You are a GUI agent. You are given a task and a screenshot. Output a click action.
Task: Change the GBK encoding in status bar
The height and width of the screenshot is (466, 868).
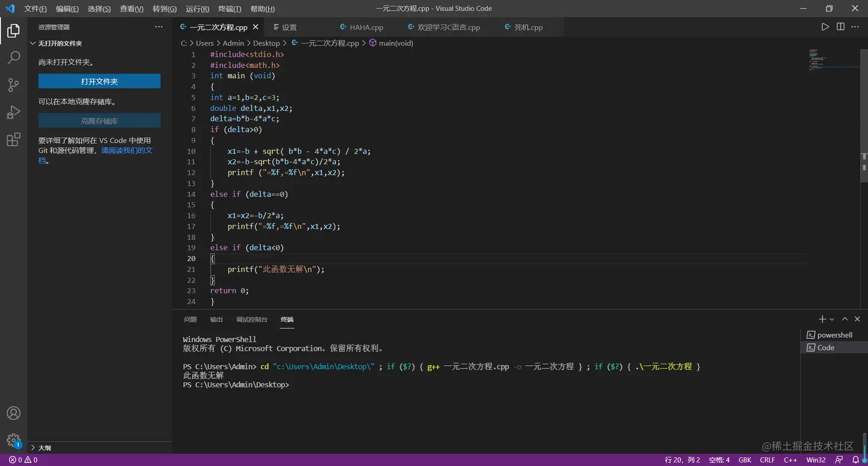coord(745,460)
